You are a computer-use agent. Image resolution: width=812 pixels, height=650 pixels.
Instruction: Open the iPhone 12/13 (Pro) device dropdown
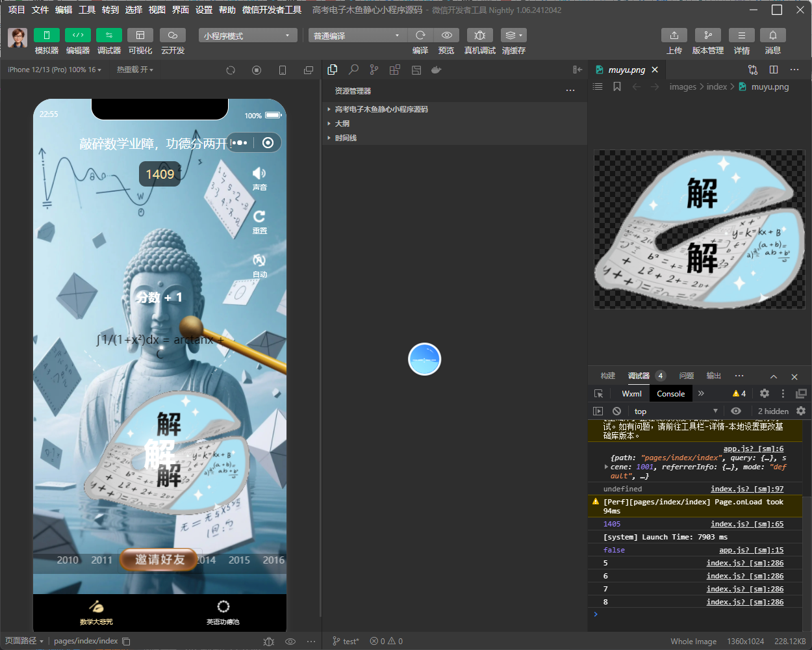[x=55, y=70]
